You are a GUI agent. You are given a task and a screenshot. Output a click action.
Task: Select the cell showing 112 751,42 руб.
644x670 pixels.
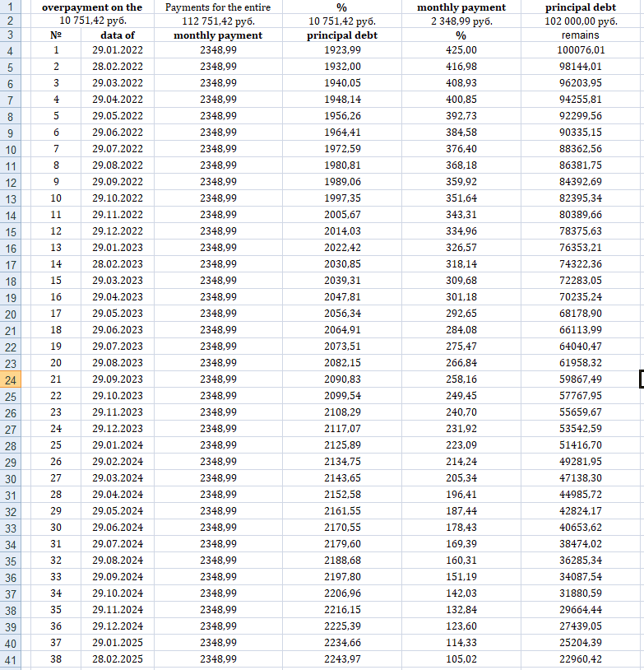click(218, 21)
